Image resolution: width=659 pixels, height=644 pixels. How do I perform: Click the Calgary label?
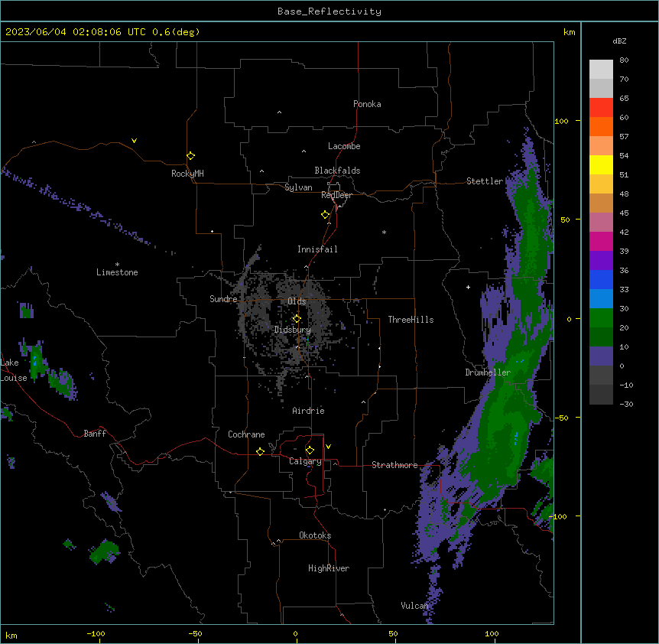click(305, 461)
